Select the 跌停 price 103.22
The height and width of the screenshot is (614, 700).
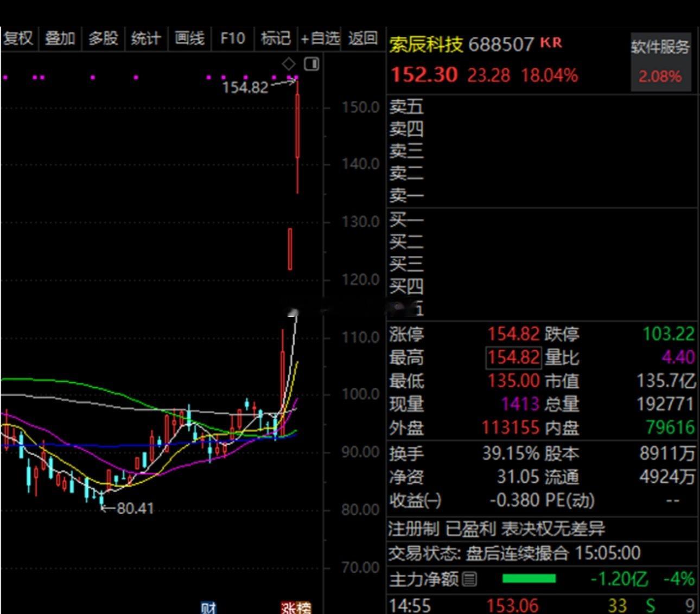[669, 334]
